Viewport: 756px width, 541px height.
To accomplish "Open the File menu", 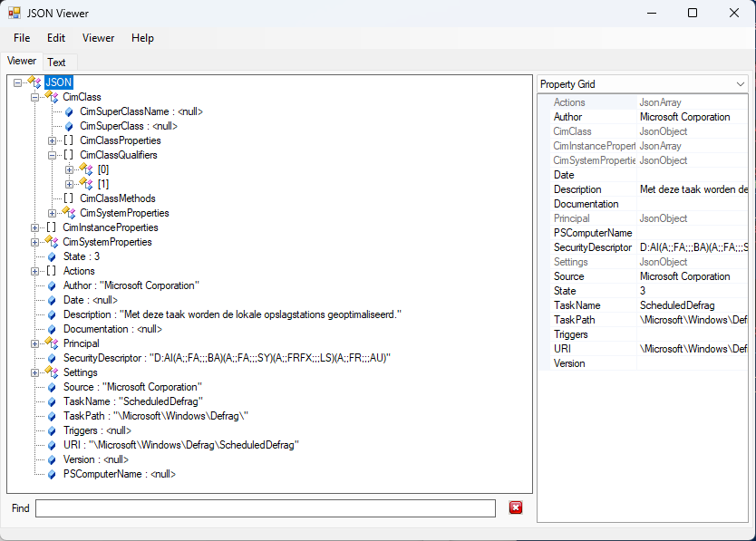I will 22,38.
